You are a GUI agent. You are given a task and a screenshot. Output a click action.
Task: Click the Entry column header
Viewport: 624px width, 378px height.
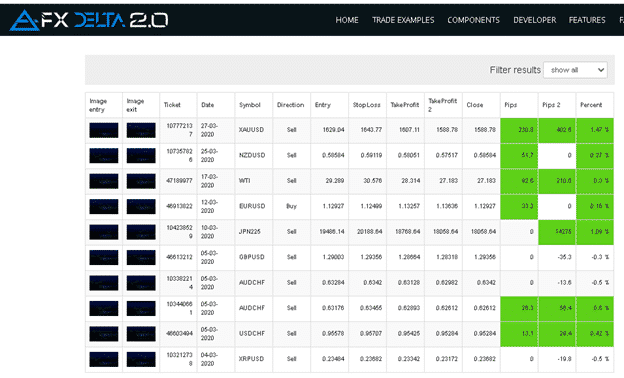tap(329, 105)
